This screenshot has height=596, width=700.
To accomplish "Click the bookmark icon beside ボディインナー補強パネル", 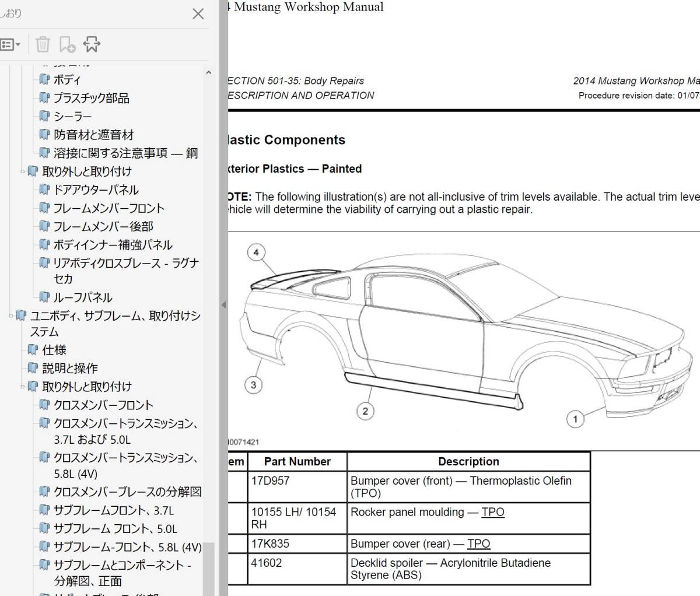I will [x=44, y=244].
